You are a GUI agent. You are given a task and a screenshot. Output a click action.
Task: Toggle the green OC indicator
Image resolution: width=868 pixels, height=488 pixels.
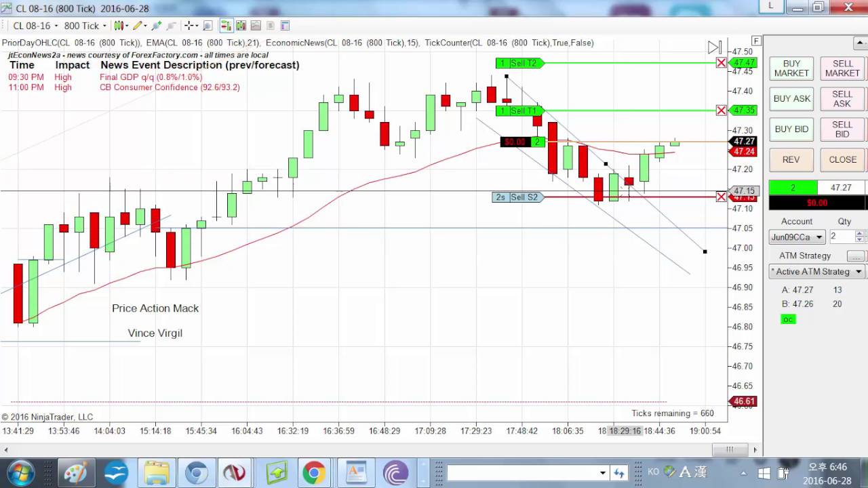(x=787, y=319)
